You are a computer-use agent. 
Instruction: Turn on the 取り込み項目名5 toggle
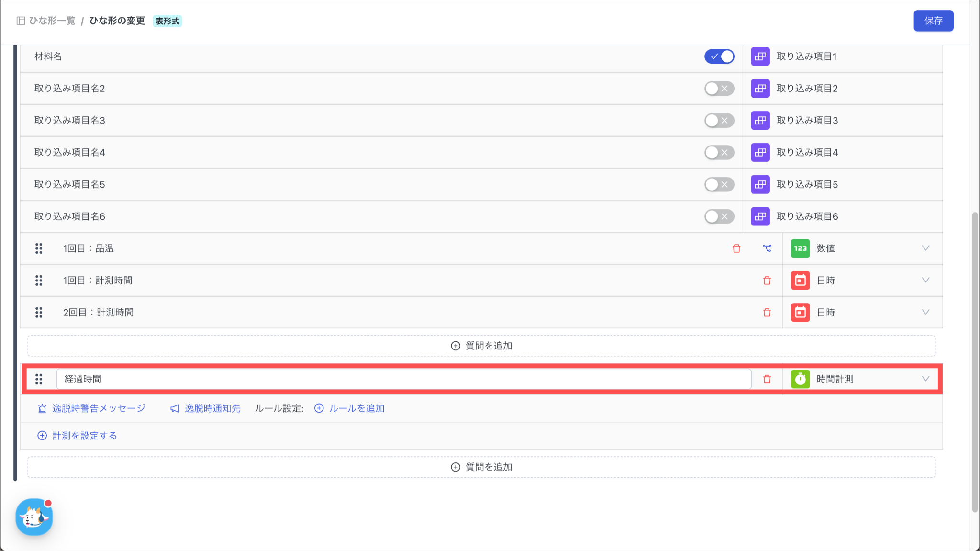tap(719, 184)
